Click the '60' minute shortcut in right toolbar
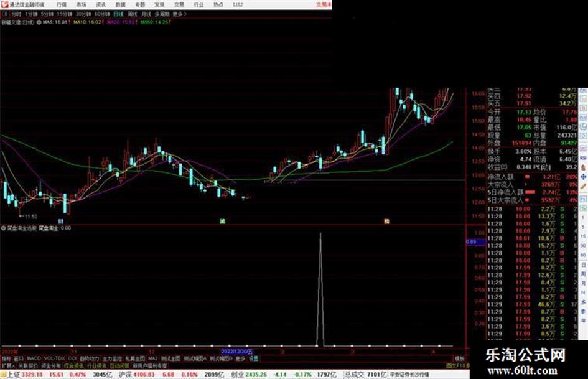Screen dimensions: 588x379 point(583,255)
